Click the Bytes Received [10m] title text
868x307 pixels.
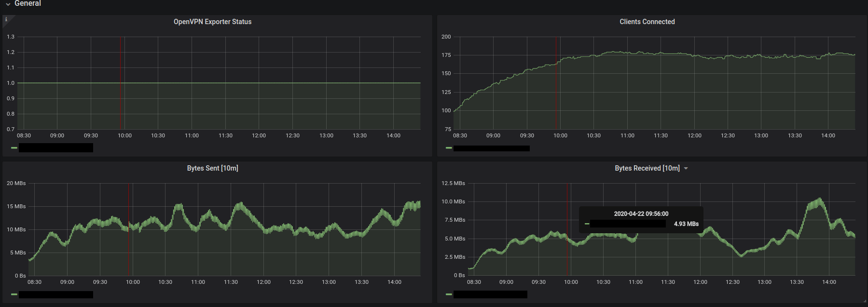pos(647,168)
